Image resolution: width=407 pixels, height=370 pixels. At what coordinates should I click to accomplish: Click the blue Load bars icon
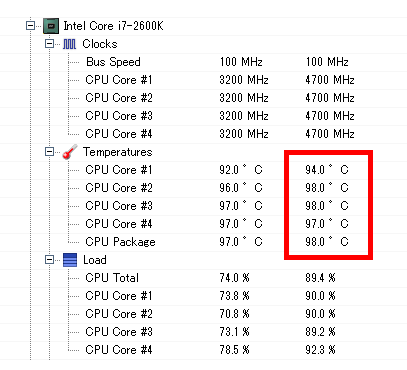(x=70, y=260)
